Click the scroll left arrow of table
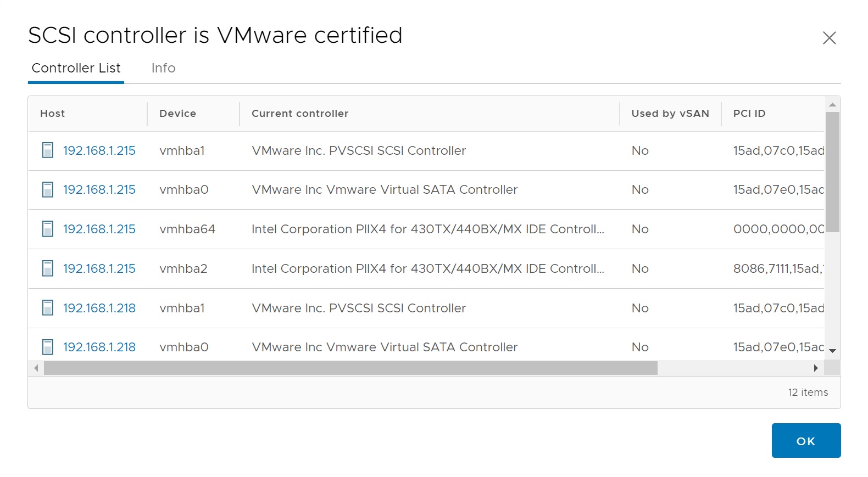Viewport: 868px width, 477px height. pyautogui.click(x=36, y=368)
